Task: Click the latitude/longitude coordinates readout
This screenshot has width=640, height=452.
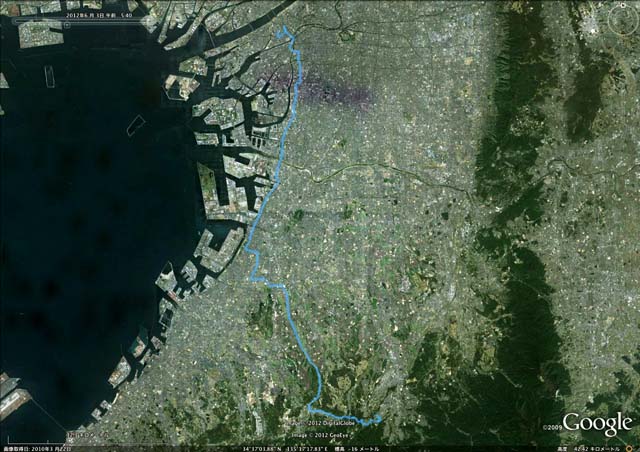Action: click(284, 449)
